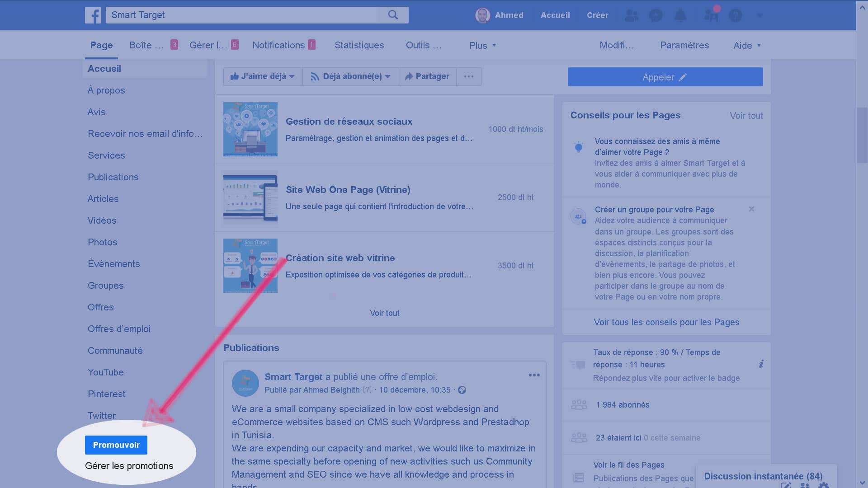Image resolution: width=868 pixels, height=488 pixels.
Task: Open Offres d'emploi in sidebar
Action: coord(119,329)
